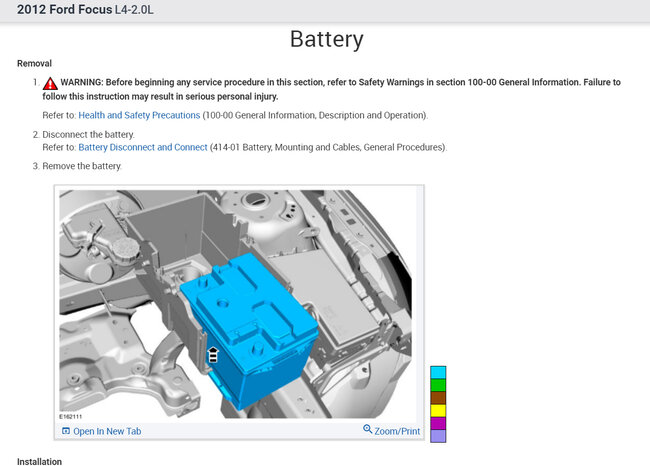Click the '2012 Ford Focus L4-2.0L' title
650x466 pixels.
tap(85, 10)
